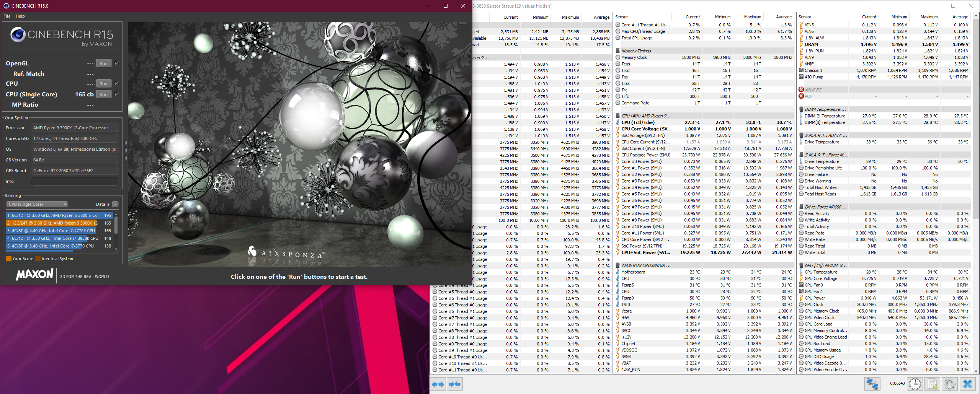Click the clock icon beside Memory Clock
Viewport: 980px width, 394px height.
coord(618,57)
